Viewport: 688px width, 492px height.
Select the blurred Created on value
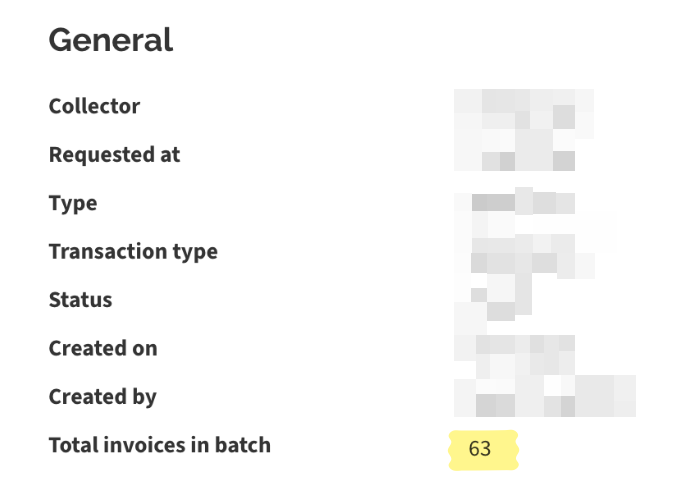pos(515,348)
